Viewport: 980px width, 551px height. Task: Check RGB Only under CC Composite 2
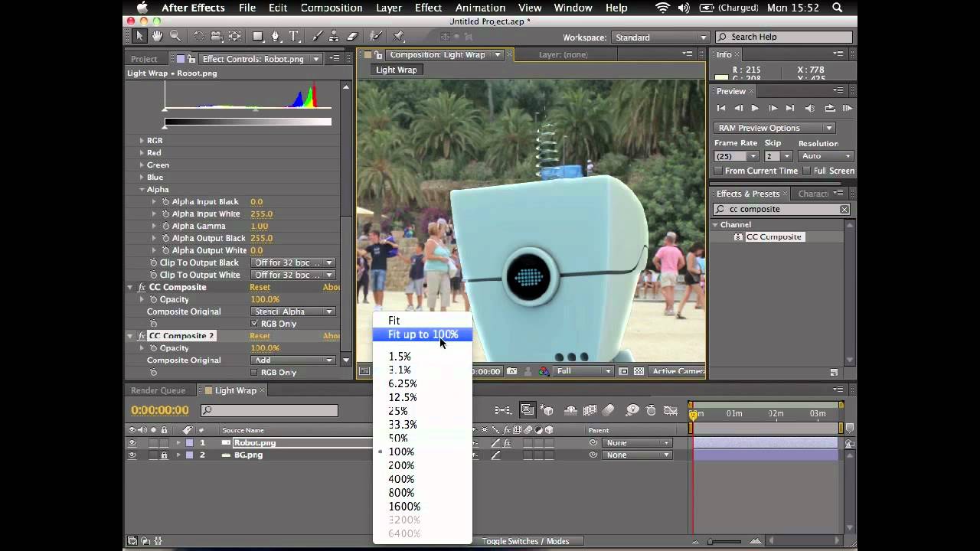coord(255,373)
